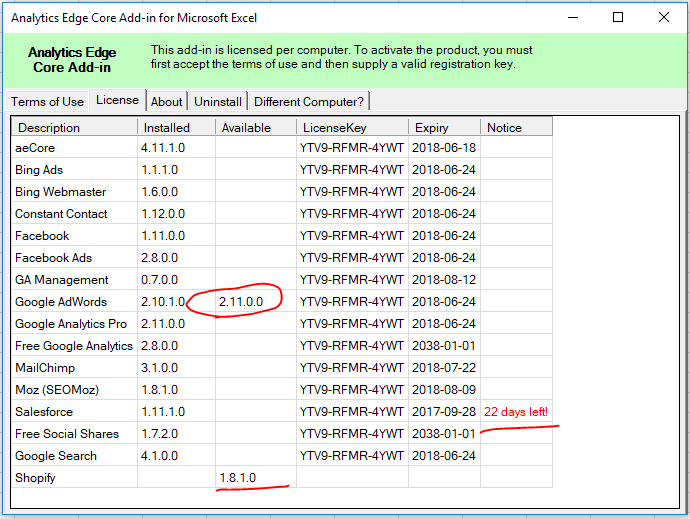Click Salesforce expiry date 2017-09-28
Screen dimensions: 690x519
[x=444, y=412]
